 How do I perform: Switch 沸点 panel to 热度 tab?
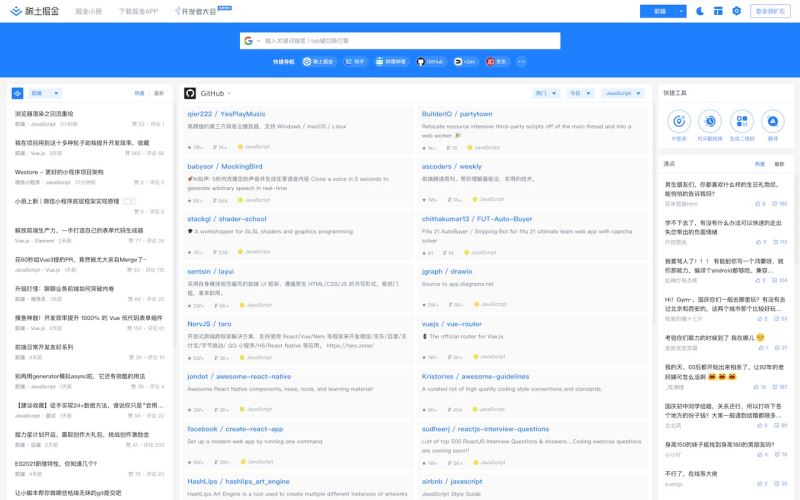(x=760, y=164)
